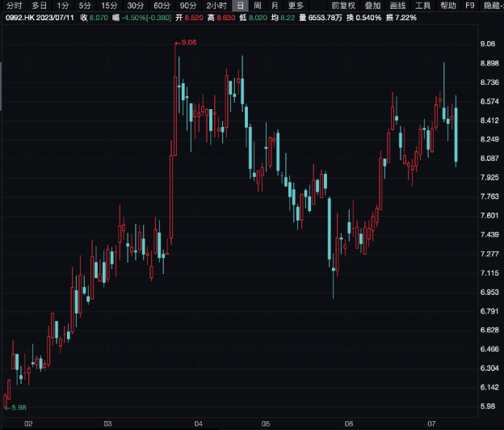This screenshot has height=430, width=504.
Task: Choose the 1分 one-minute interval
Action: [x=63, y=6]
